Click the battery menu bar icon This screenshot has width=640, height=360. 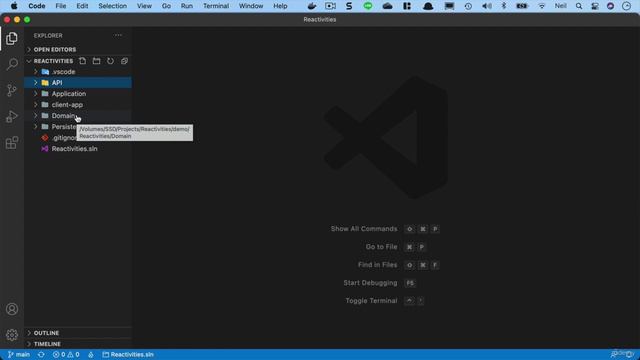(x=522, y=6)
